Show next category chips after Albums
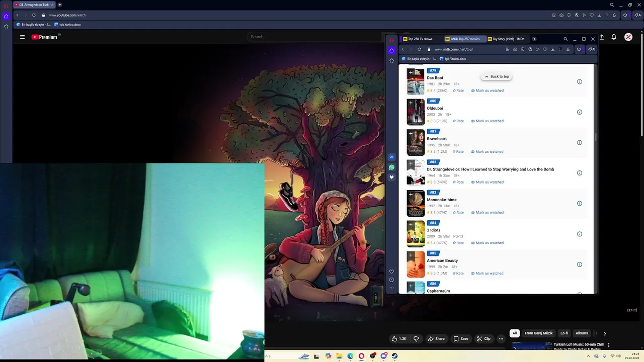 click(x=605, y=333)
